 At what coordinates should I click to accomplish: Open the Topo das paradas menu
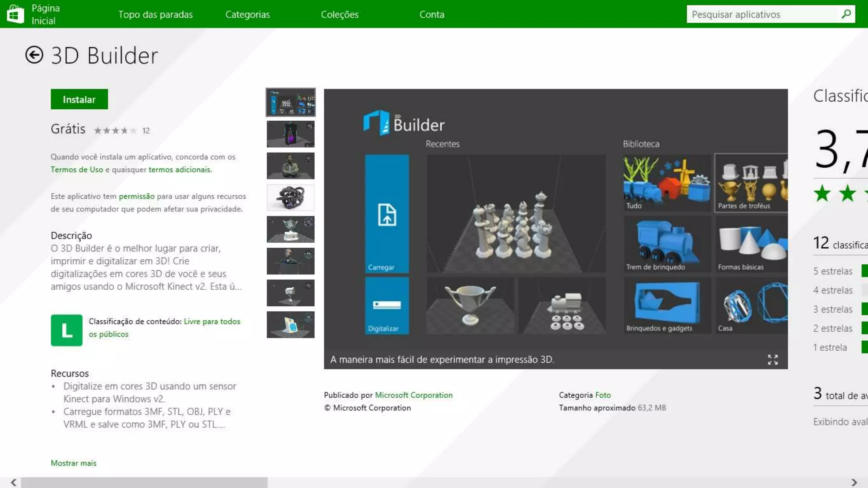pos(156,14)
